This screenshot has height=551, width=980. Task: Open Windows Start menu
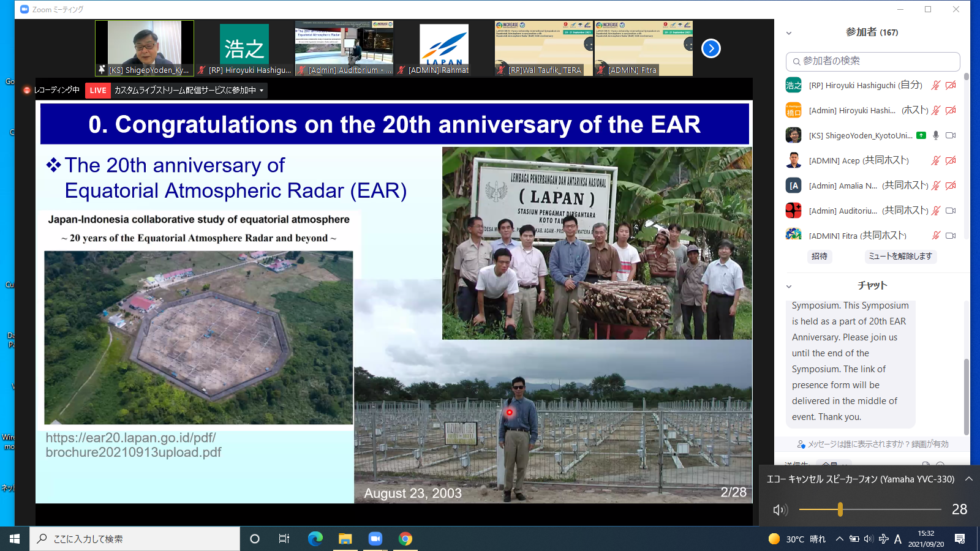tap(15, 539)
